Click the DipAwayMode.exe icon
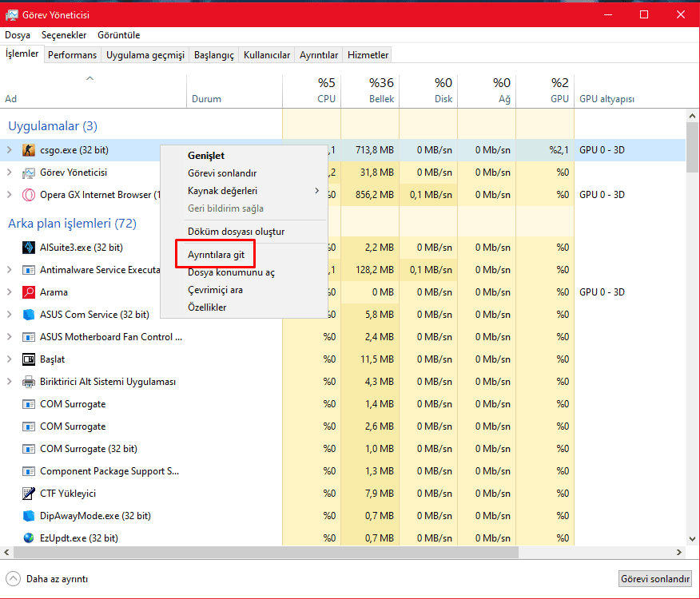This screenshot has height=599, width=700. 28,516
